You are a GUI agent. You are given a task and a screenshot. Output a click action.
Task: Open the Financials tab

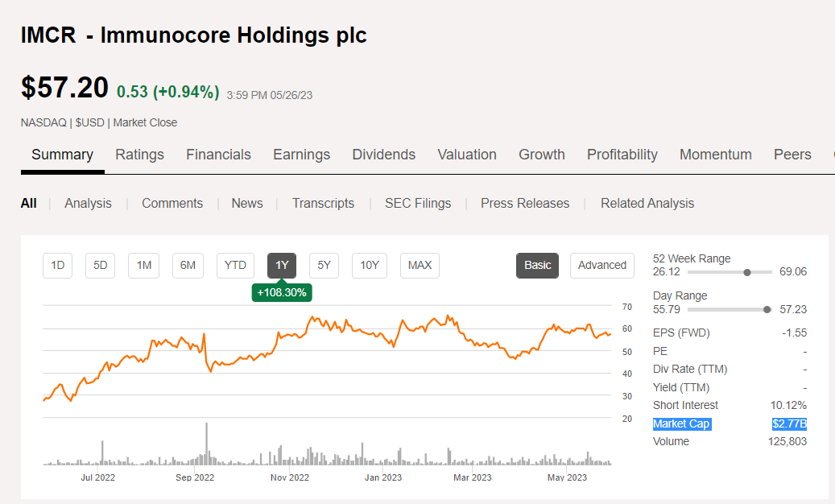pyautogui.click(x=218, y=155)
